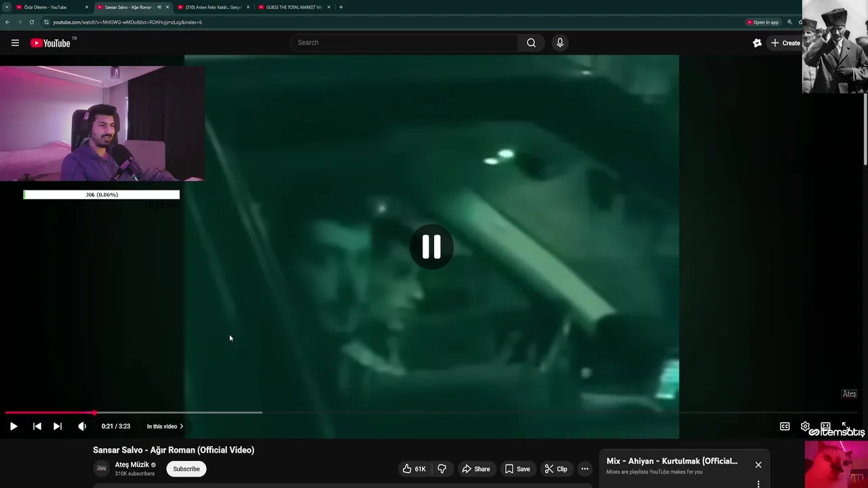Subscribe to Ateş Müzik
This screenshot has width=868, height=488.
(x=186, y=469)
